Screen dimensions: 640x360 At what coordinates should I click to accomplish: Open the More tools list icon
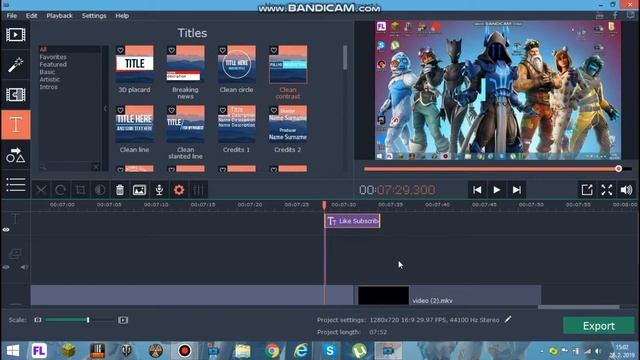16,184
